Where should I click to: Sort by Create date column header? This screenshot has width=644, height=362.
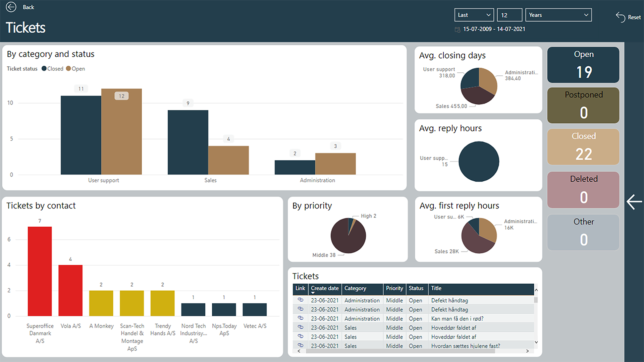[324, 288]
